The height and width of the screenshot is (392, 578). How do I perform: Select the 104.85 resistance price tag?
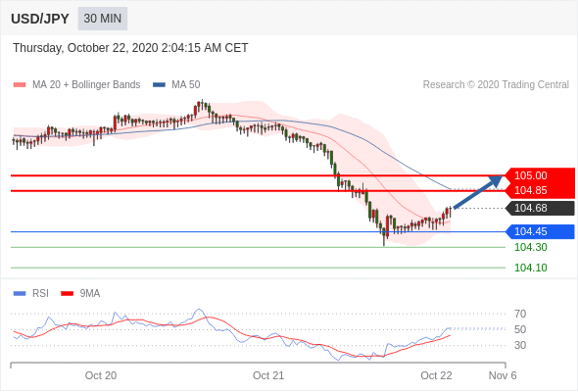540,191
